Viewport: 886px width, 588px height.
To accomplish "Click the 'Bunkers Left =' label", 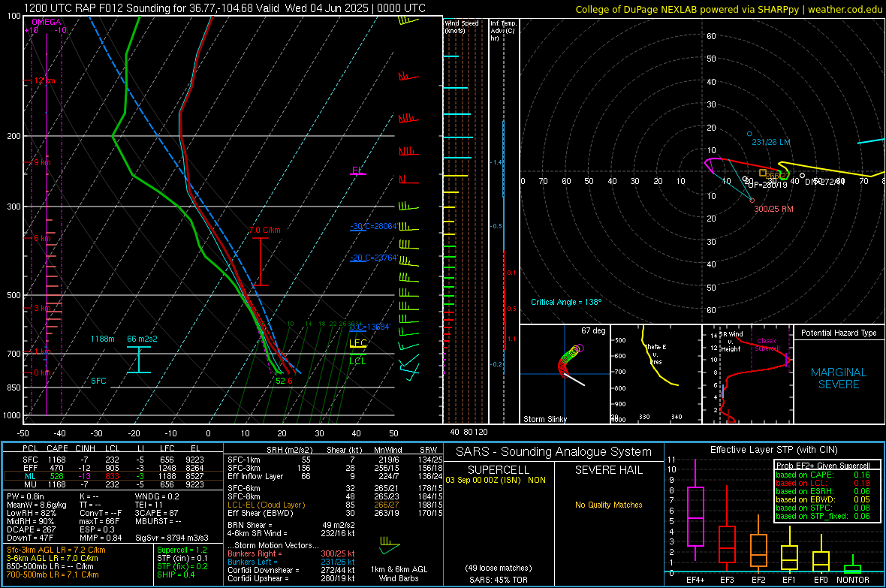I will (x=252, y=562).
